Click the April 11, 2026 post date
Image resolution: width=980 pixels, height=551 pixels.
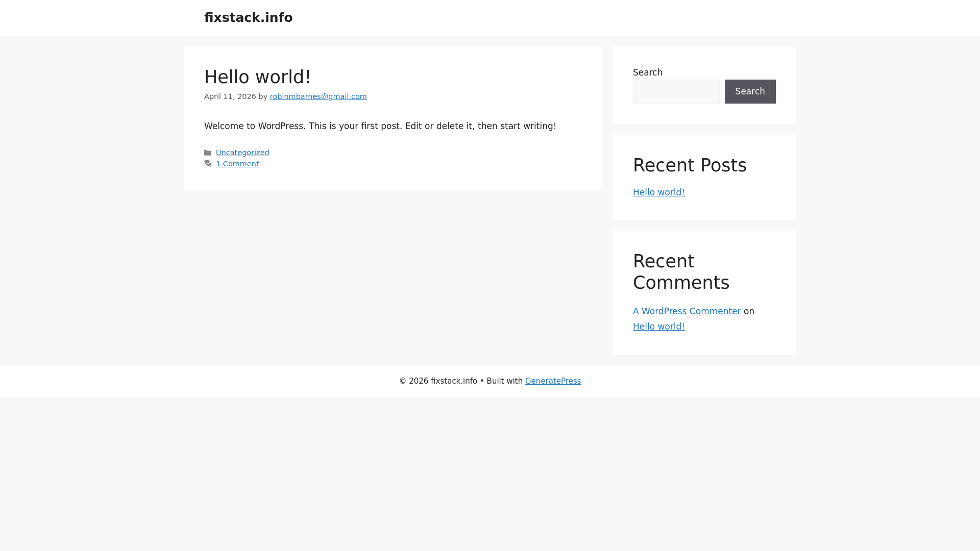[230, 96]
